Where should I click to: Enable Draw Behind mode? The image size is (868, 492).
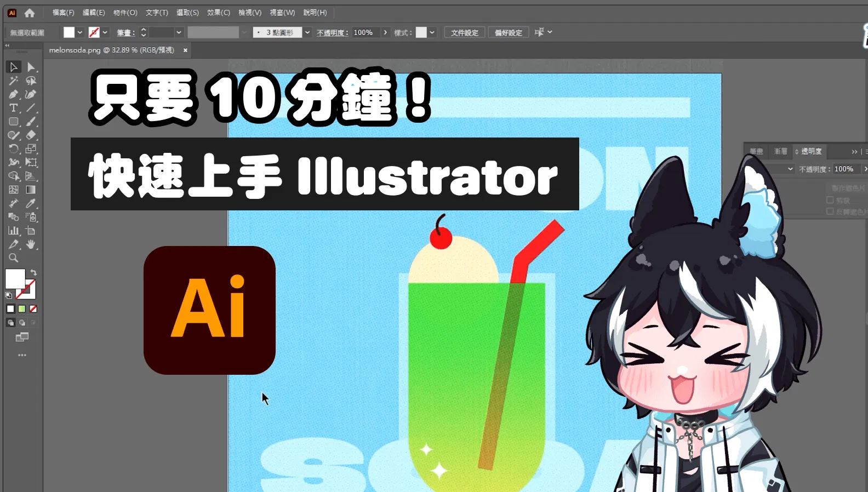(22, 323)
